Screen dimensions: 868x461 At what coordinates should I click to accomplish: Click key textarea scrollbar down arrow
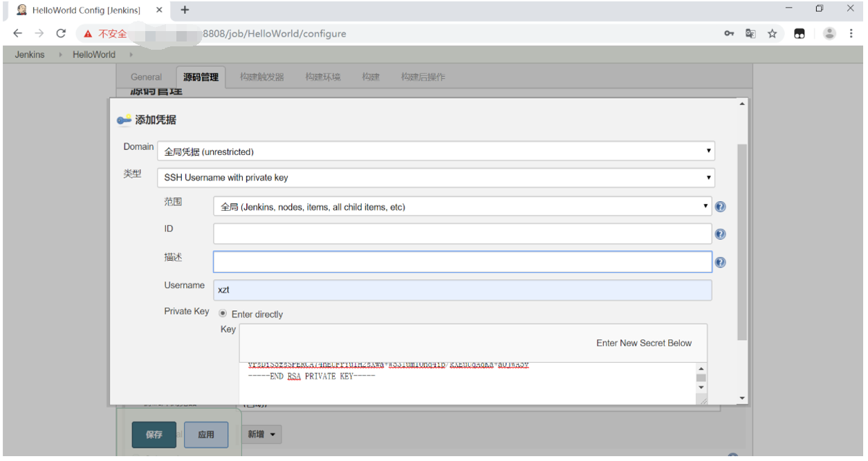(701, 387)
